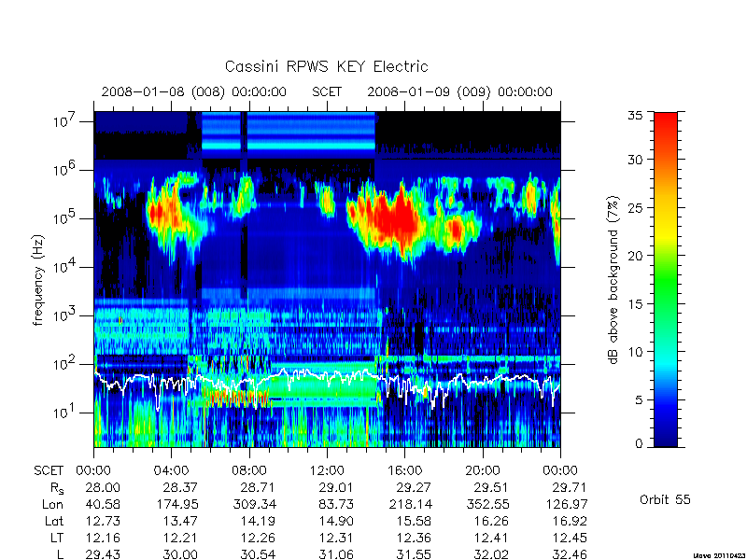Click the L value "31.06"
Image resolution: width=747 pixels, height=560 pixels.
click(x=336, y=554)
